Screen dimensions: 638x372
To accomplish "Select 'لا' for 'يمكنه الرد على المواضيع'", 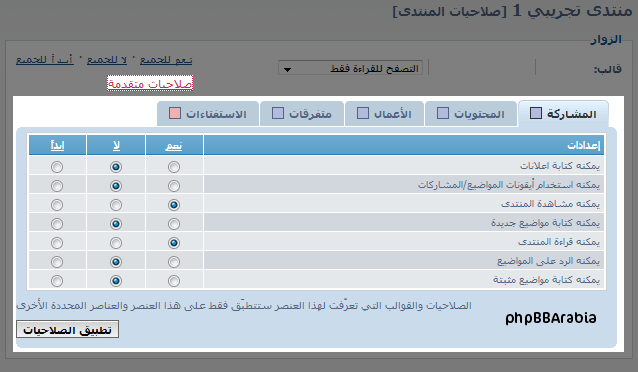I will point(116,262).
